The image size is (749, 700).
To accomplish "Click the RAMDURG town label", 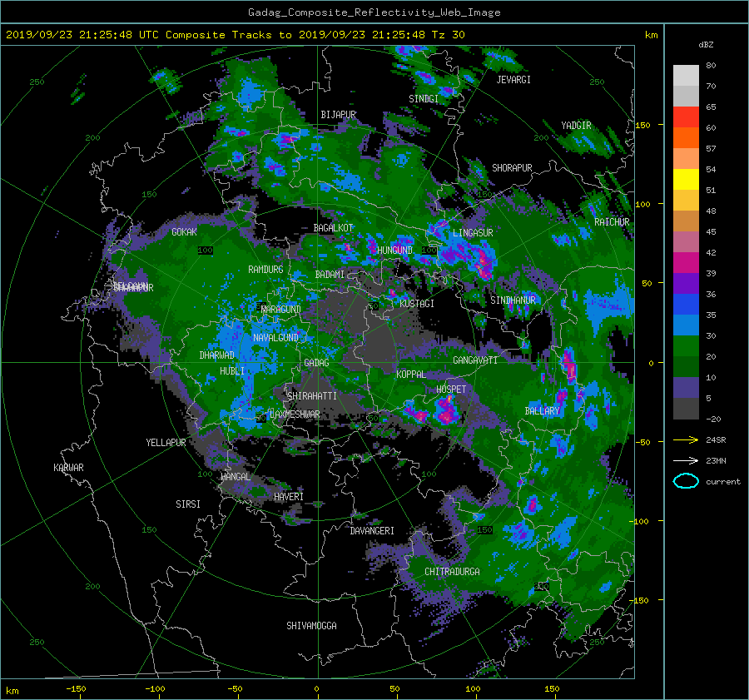I will pos(265,270).
